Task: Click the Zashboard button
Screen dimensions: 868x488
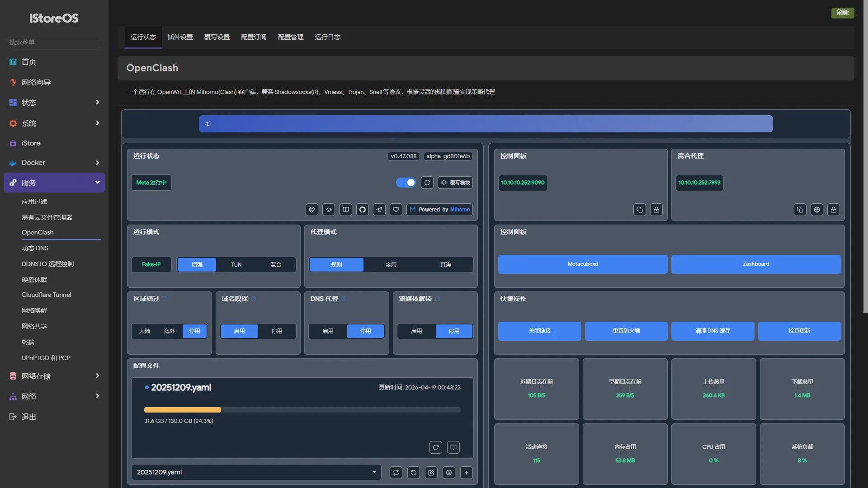Action: point(756,264)
